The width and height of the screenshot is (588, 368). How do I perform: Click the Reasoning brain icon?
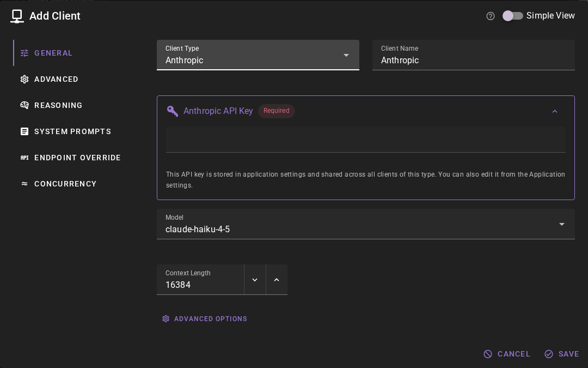[x=24, y=105]
